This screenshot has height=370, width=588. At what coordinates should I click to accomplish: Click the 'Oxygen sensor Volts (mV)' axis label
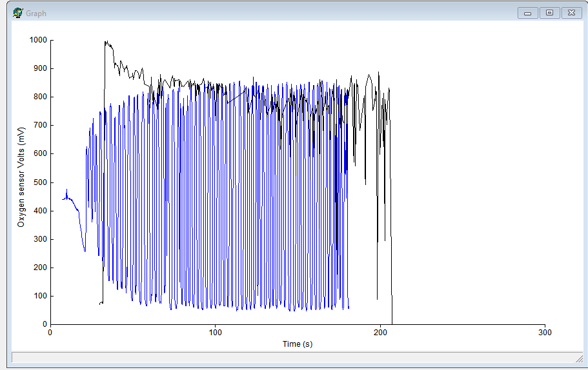21,177
